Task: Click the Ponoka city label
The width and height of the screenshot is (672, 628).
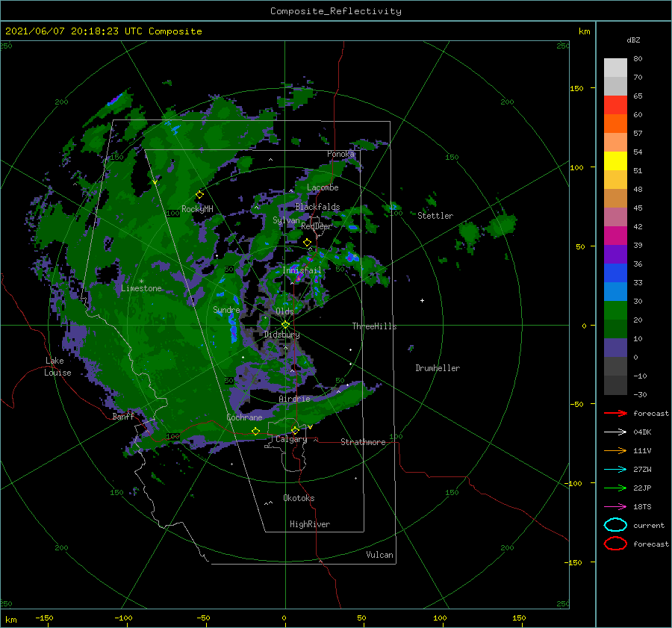Action: coord(340,154)
